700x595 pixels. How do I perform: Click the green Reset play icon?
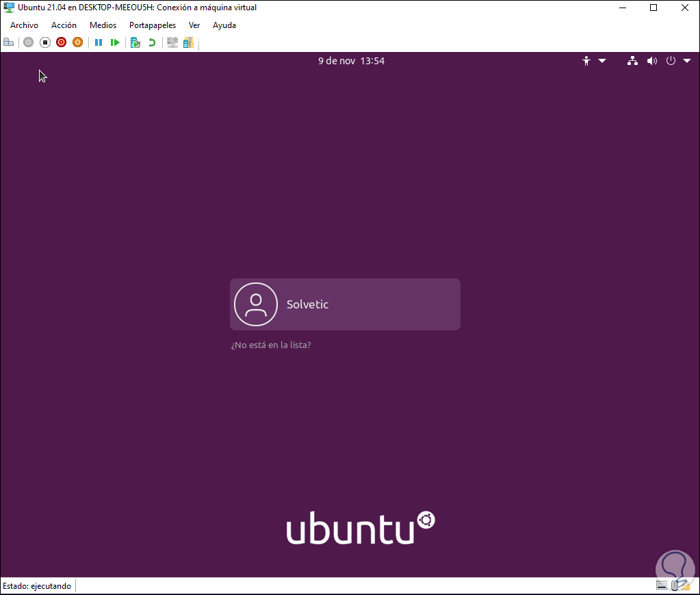coord(115,42)
